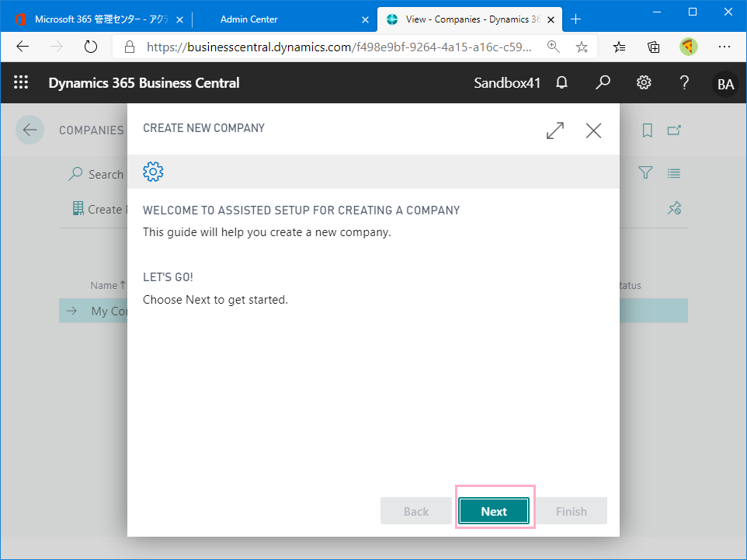Close the Admin Center browser tab
The width and height of the screenshot is (747, 560).
365,19
